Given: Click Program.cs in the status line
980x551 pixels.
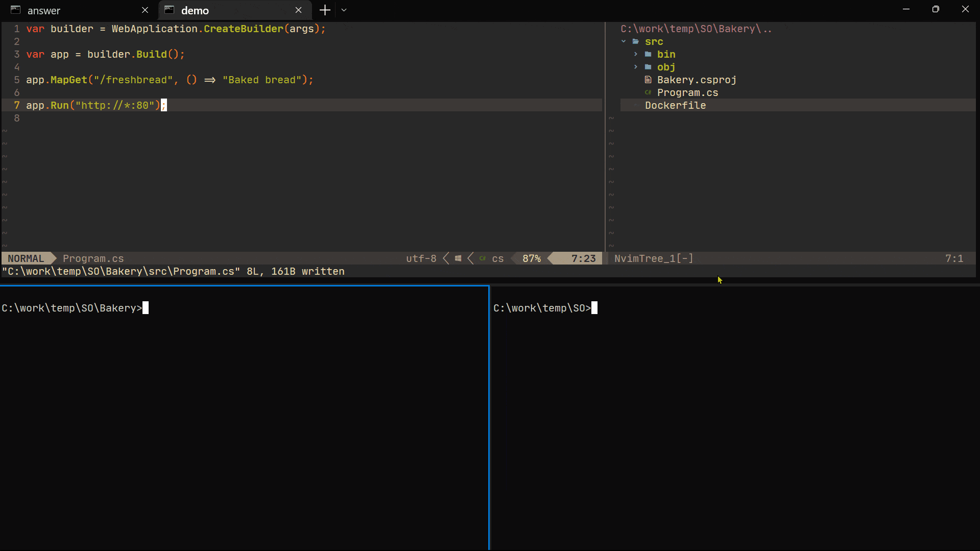Looking at the screenshot, I should 93,258.
